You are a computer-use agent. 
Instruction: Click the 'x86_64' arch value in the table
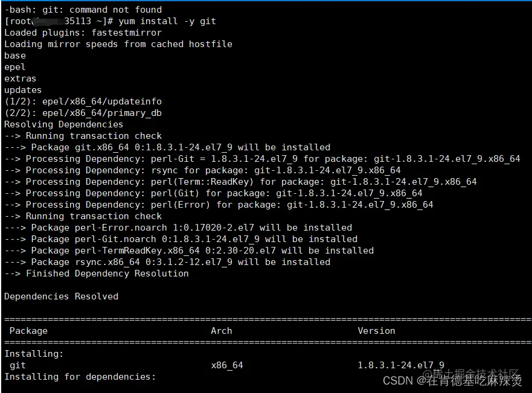click(x=227, y=366)
